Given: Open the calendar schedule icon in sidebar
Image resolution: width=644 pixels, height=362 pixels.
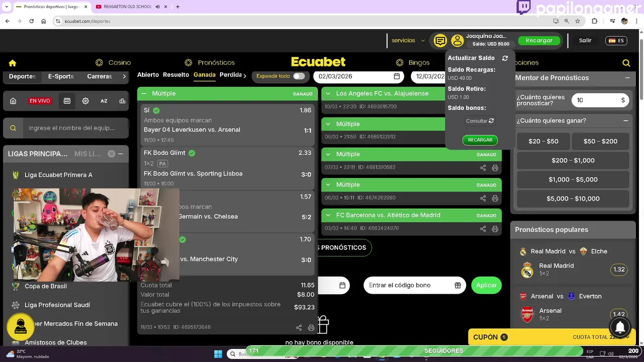Looking at the screenshot, I should 67,101.
